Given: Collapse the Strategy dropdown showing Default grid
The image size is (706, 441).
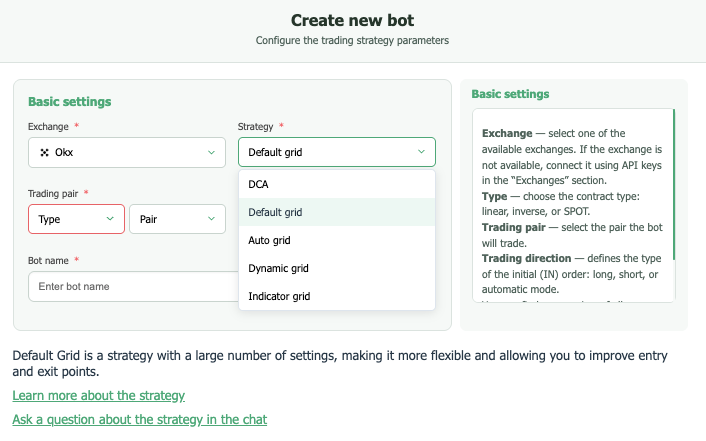Looking at the screenshot, I should click(336, 153).
